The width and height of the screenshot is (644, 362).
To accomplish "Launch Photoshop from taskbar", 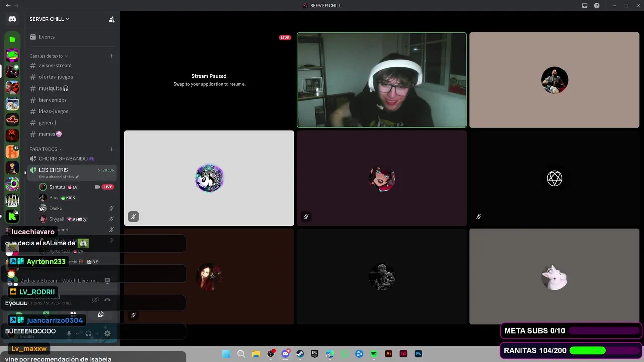I will tap(418, 354).
